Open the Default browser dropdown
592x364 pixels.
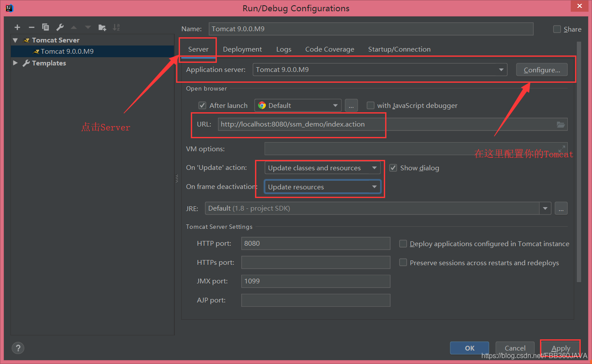[x=298, y=105]
